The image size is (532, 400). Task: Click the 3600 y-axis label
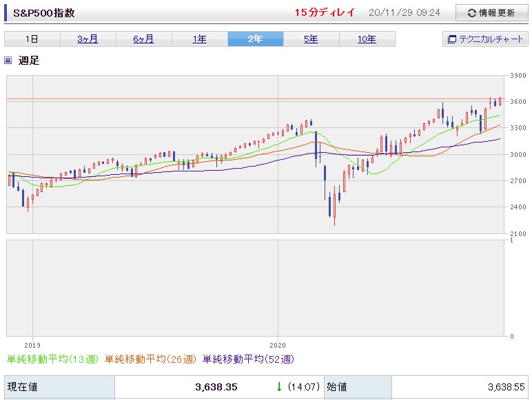point(518,101)
